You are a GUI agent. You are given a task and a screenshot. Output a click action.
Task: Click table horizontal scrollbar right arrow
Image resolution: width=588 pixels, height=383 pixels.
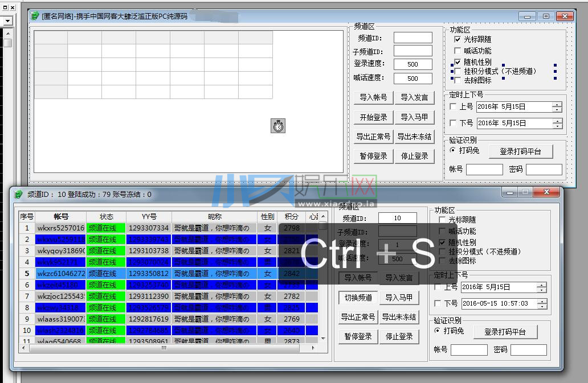313,348
